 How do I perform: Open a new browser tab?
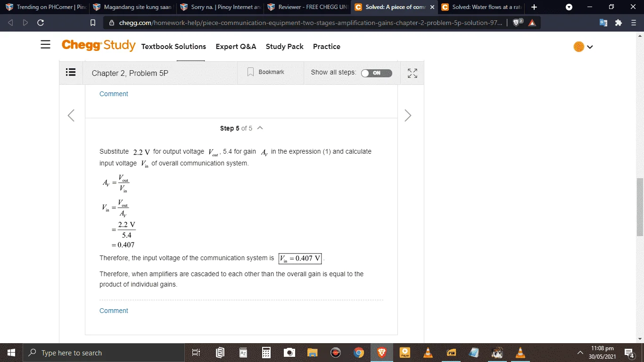point(534,7)
